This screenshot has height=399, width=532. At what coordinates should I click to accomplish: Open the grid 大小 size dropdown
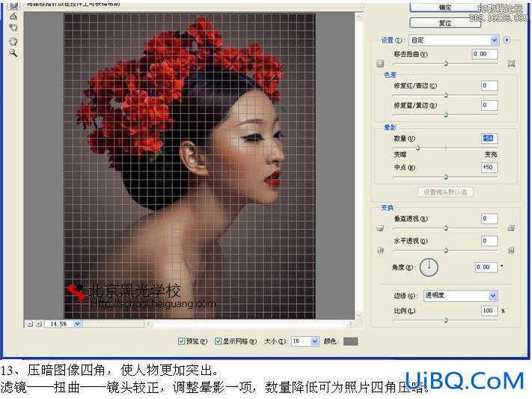(305, 341)
